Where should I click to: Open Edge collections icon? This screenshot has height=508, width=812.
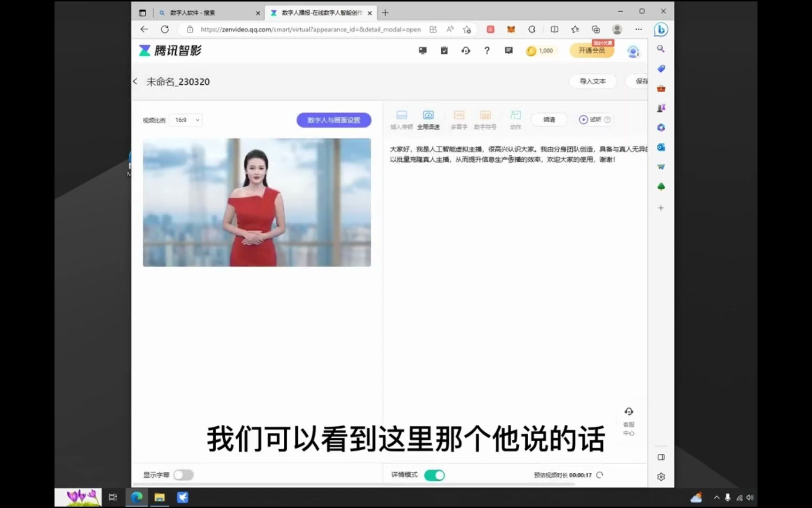click(596, 29)
